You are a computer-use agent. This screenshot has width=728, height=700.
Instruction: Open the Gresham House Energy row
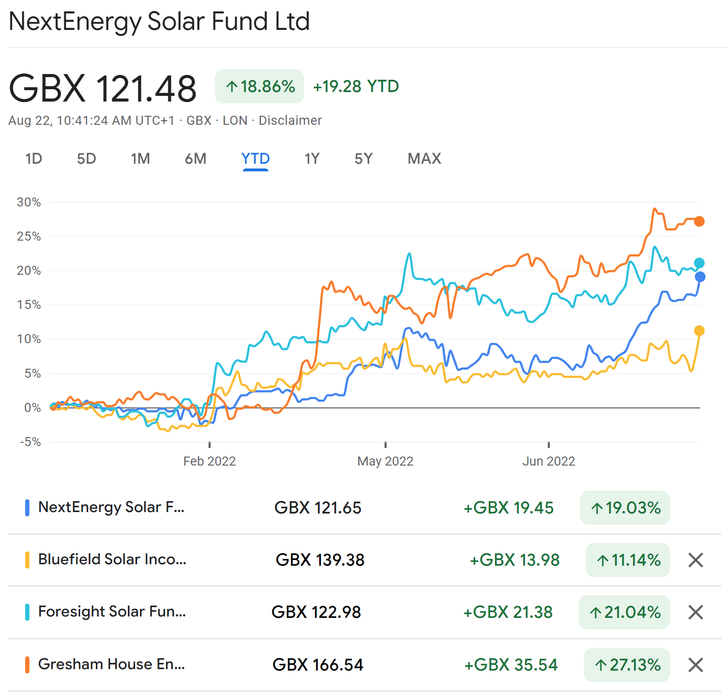111,664
